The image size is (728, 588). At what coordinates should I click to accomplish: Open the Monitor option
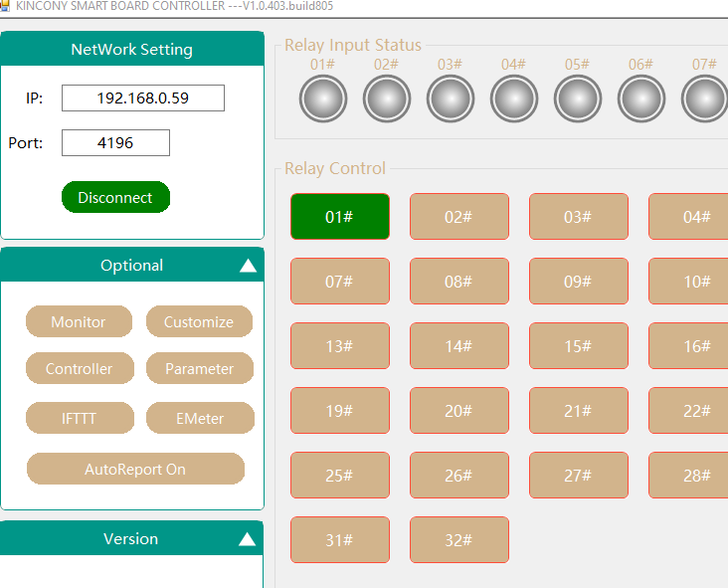coord(79,322)
